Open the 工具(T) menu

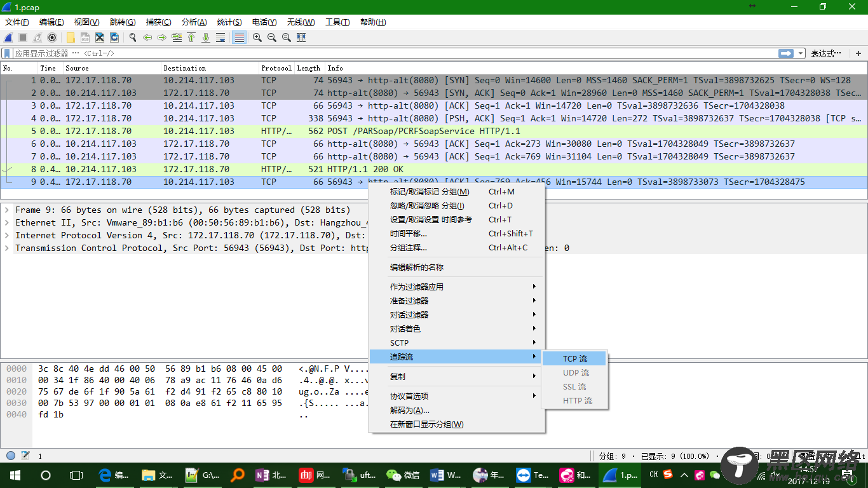pos(337,22)
